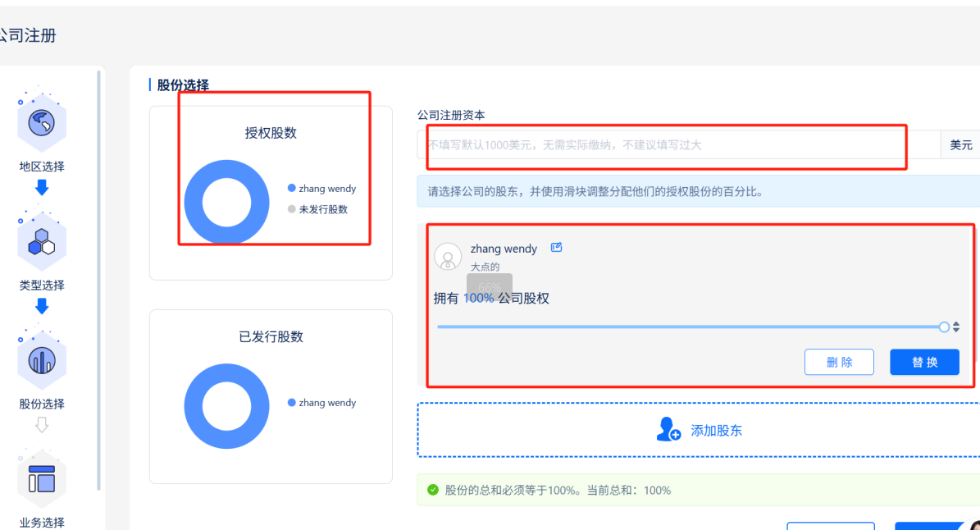Image resolution: width=980 pixels, height=530 pixels.
Task: Click the 授权股数 chart title
Action: pos(271,133)
